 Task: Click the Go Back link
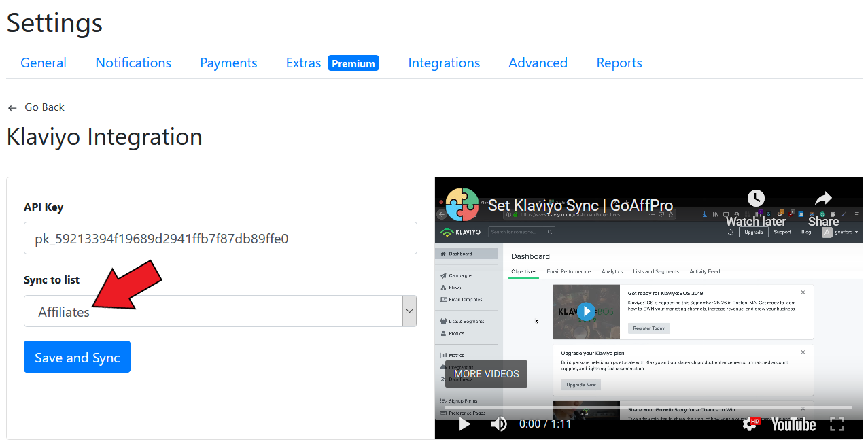(44, 107)
